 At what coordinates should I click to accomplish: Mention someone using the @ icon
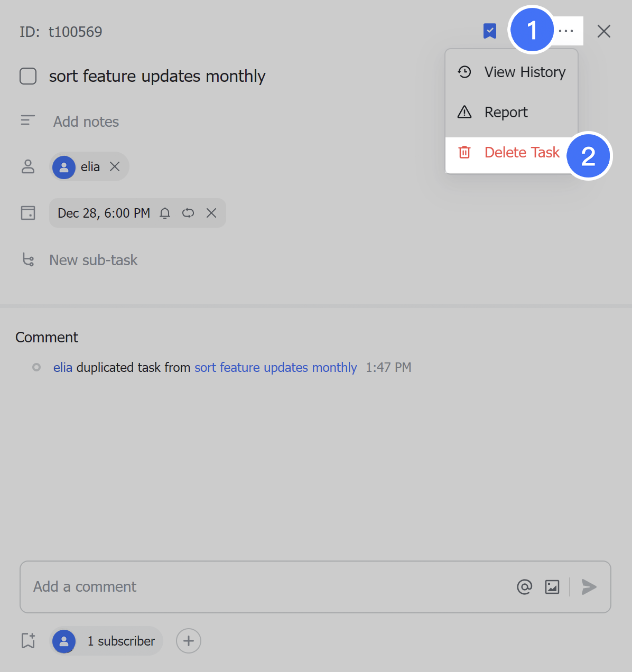click(x=524, y=587)
